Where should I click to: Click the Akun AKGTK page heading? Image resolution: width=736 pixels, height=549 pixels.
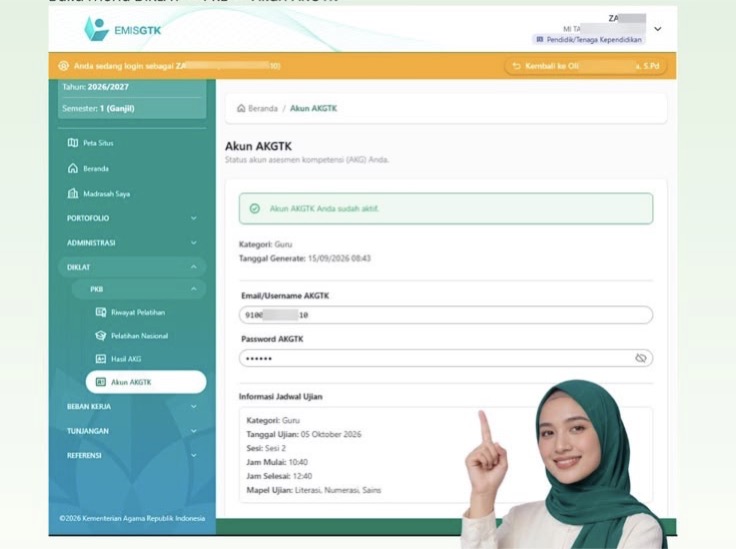[x=258, y=146]
